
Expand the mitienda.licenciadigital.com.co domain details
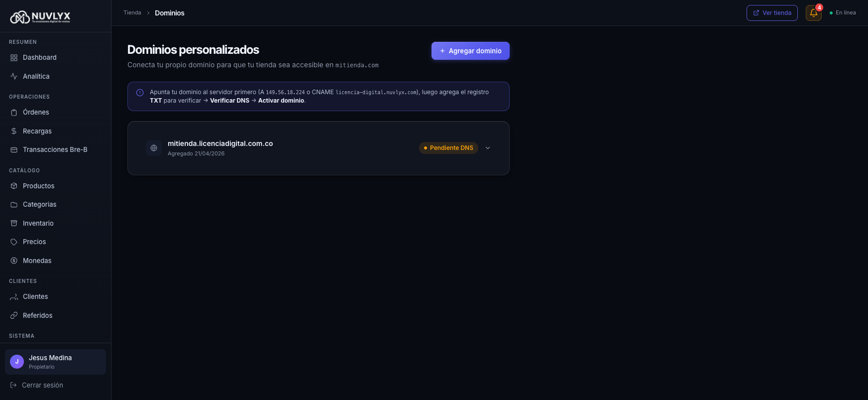click(487, 147)
